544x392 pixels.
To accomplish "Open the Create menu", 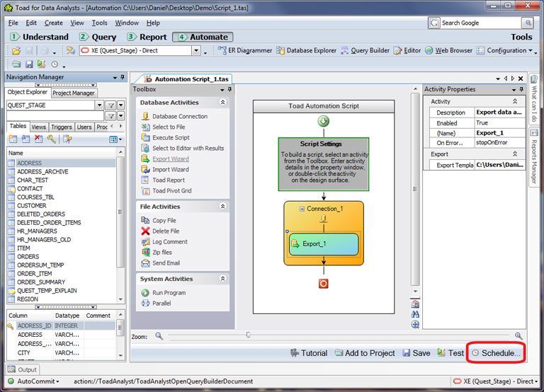I will point(53,23).
